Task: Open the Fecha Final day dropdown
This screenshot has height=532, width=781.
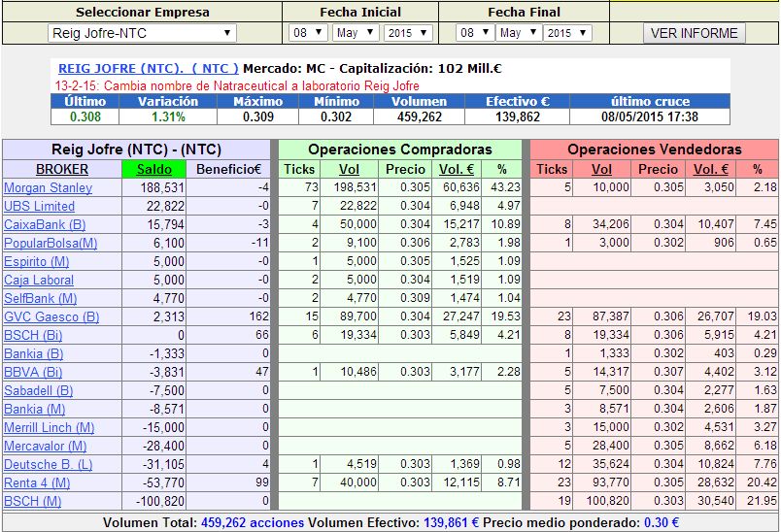Action: click(x=475, y=33)
